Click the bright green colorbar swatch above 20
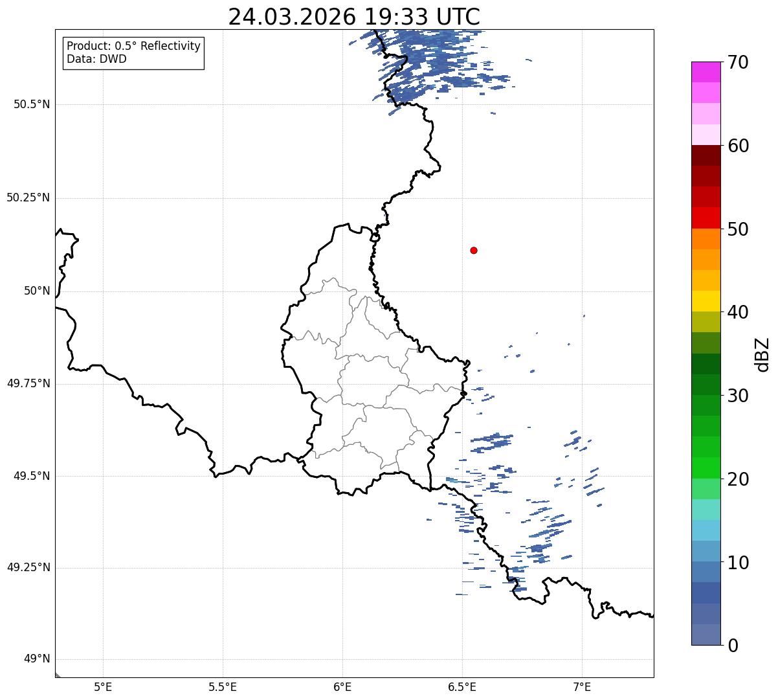778x700 pixels. click(706, 468)
